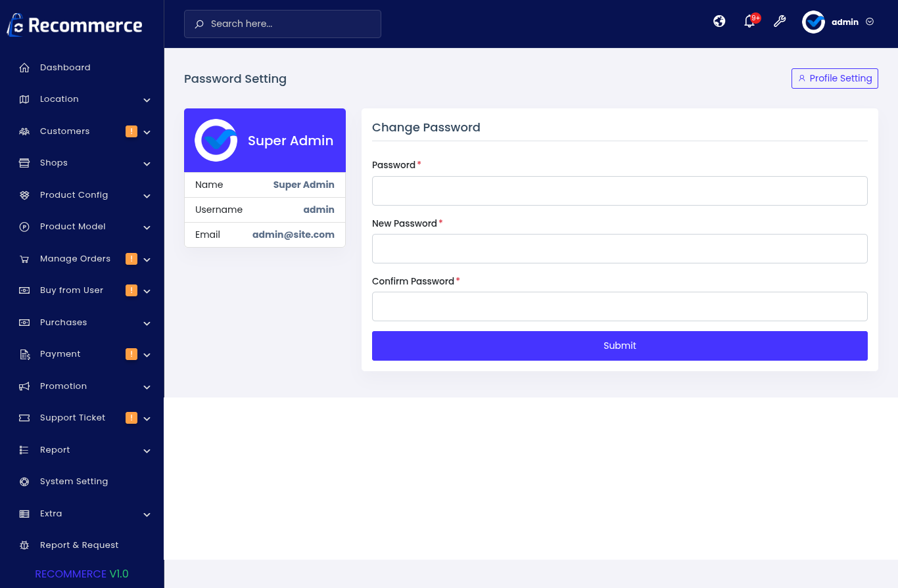Click the Purchases money icon

[24, 323]
